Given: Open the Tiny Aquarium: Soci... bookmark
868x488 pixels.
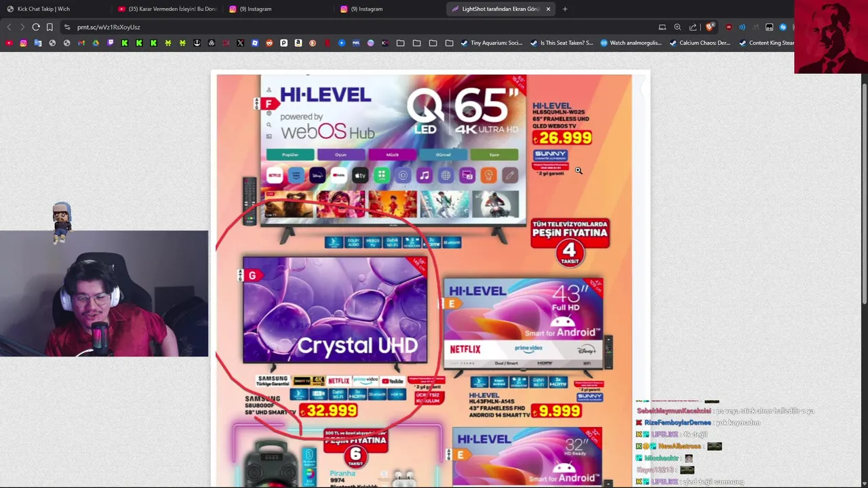Looking at the screenshot, I should coord(492,43).
